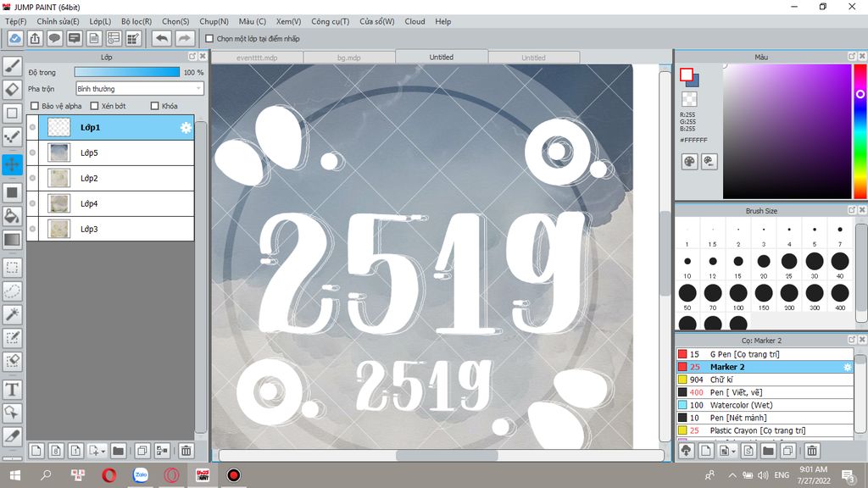Select the Bucket fill tool

point(12,216)
